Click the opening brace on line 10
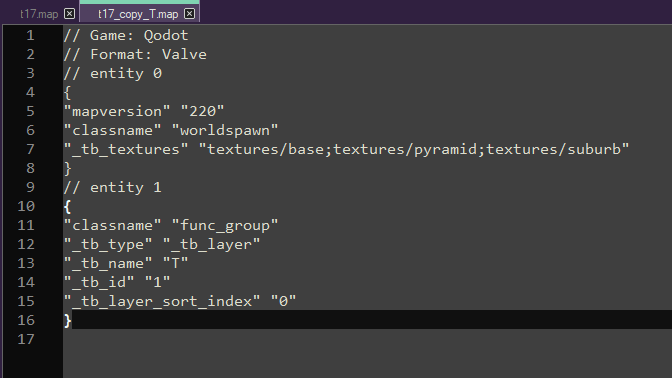 [67, 207]
